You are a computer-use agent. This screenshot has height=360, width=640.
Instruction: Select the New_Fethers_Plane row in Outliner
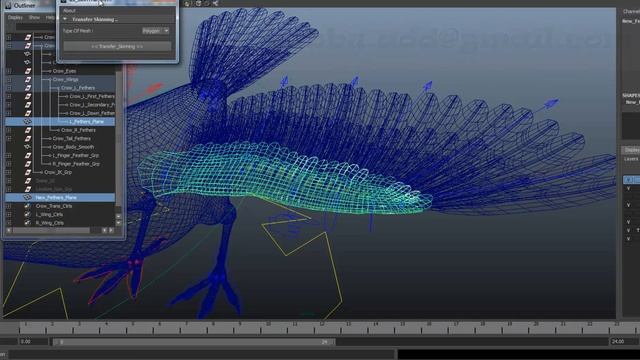click(x=60, y=198)
